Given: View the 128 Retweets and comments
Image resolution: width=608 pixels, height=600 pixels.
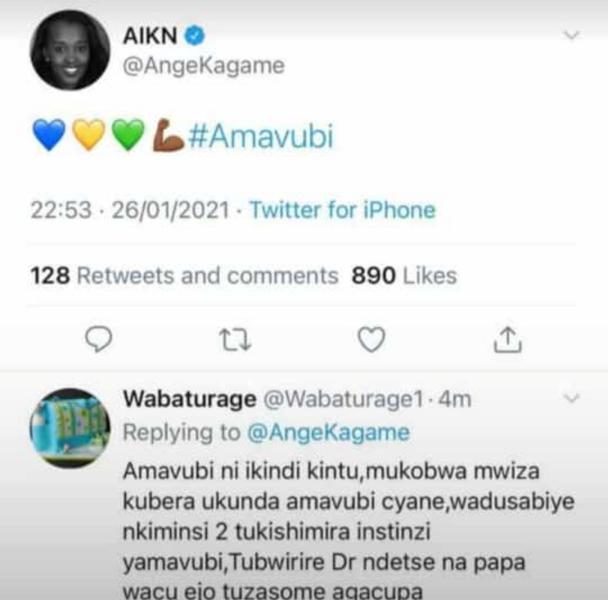Looking at the screenshot, I should point(184,276).
